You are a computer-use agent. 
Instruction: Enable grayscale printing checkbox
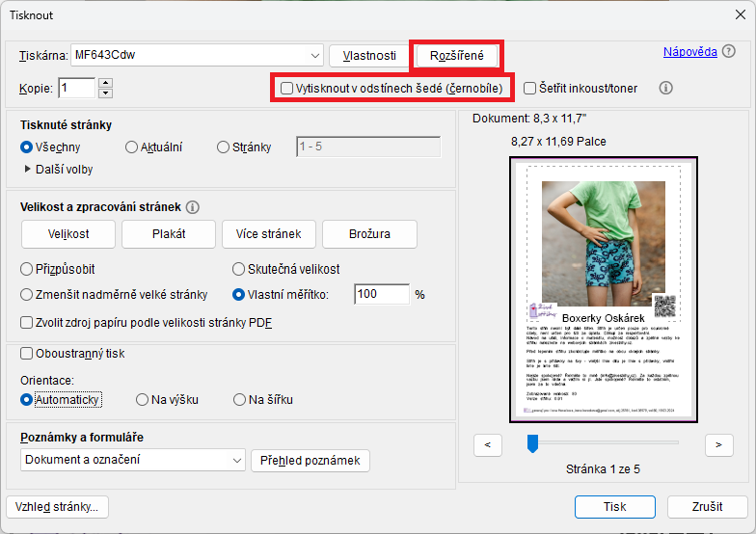(286, 88)
